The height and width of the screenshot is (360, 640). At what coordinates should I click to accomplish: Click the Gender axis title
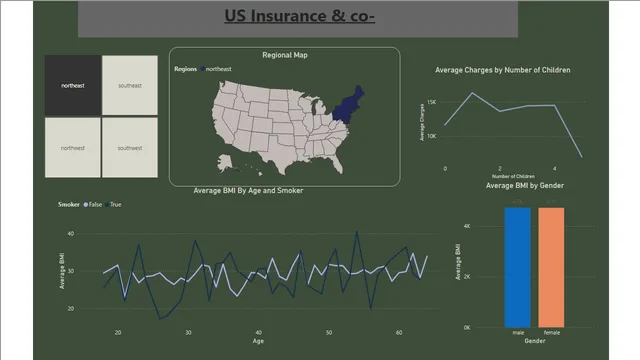click(x=535, y=340)
